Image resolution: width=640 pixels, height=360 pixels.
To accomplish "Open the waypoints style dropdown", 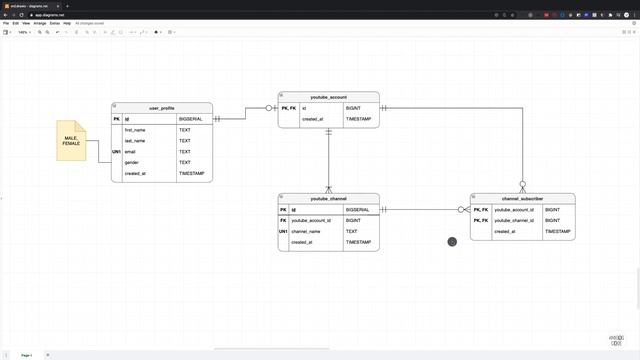I will [144, 32].
